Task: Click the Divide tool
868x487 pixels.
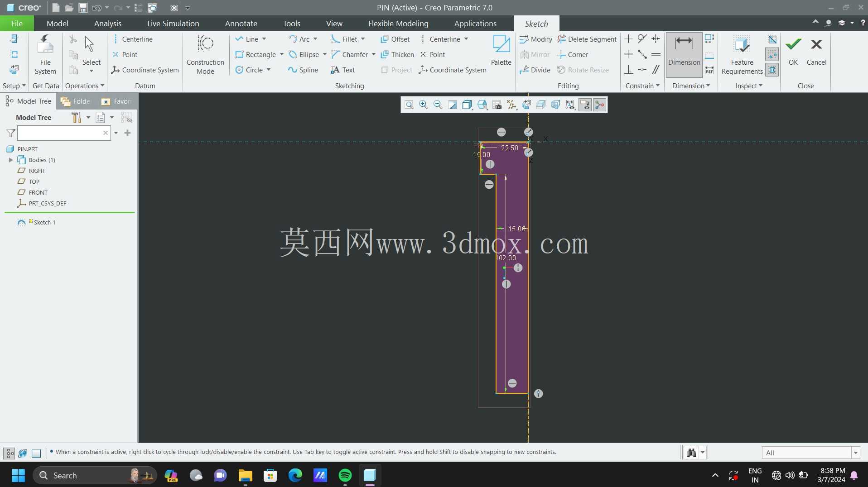Action: click(x=535, y=70)
